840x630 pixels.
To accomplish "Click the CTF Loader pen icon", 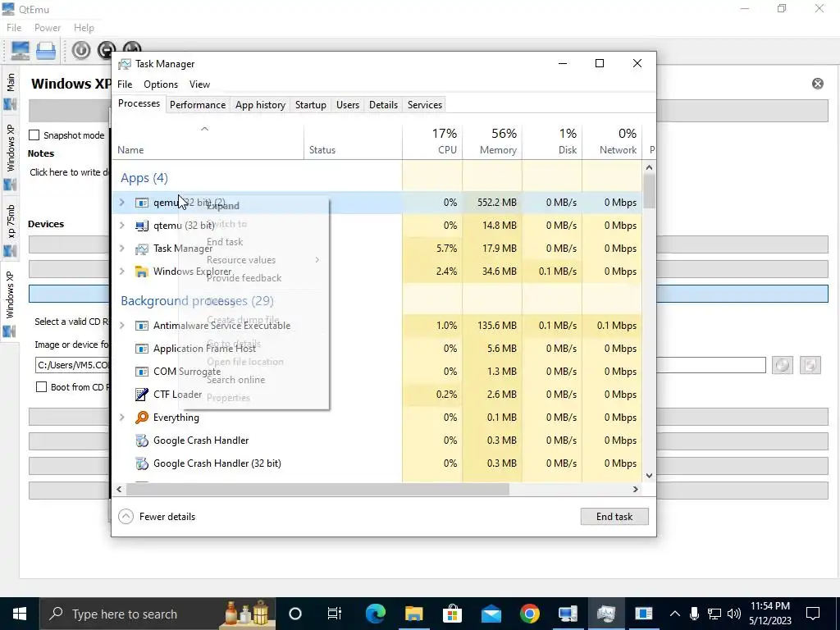I will (x=141, y=395).
